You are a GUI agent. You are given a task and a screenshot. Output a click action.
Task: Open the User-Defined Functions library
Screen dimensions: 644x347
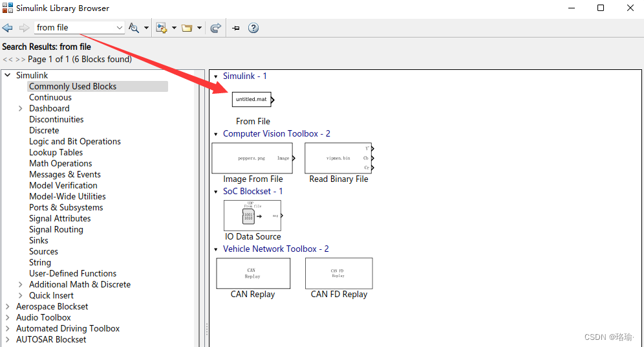(x=72, y=273)
